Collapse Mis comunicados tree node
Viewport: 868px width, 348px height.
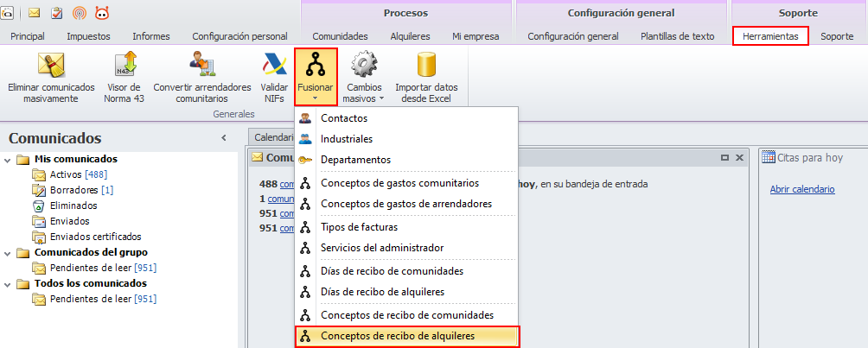[x=7, y=160]
